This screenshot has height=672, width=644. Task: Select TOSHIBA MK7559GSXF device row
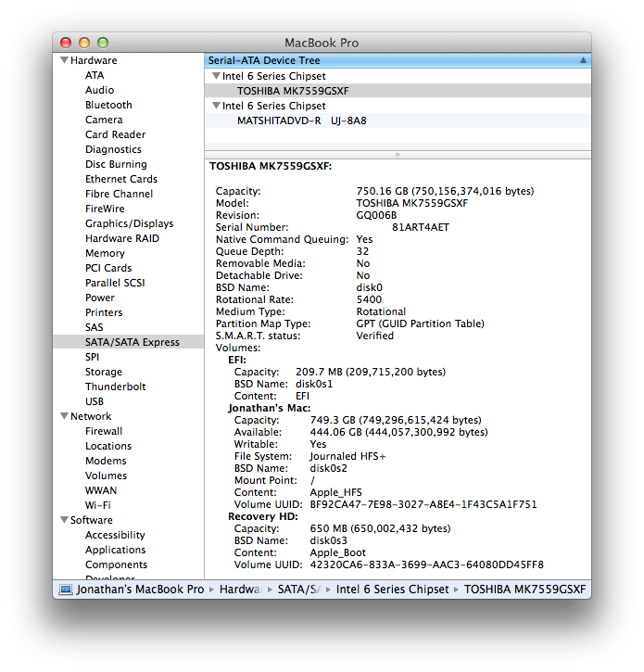pyautogui.click(x=398, y=91)
